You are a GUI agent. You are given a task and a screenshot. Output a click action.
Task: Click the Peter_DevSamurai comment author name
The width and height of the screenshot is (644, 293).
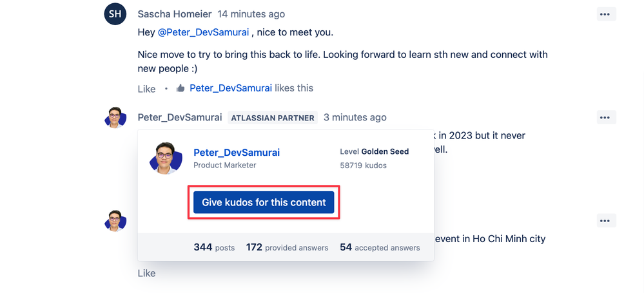point(180,117)
